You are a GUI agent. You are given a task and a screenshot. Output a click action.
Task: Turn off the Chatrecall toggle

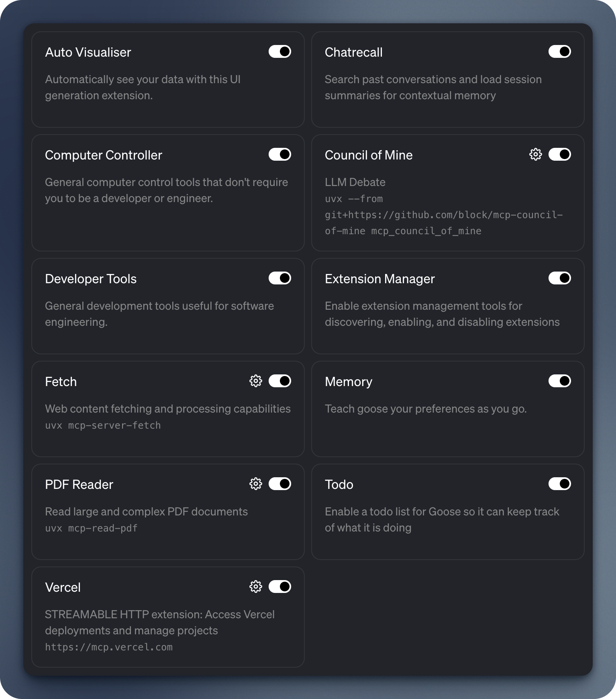tap(559, 51)
